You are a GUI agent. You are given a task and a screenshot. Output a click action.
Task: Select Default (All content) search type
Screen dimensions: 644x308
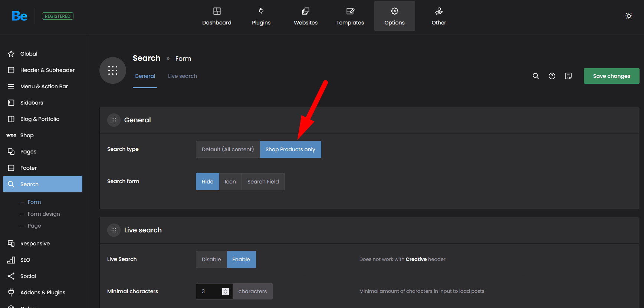click(x=227, y=149)
